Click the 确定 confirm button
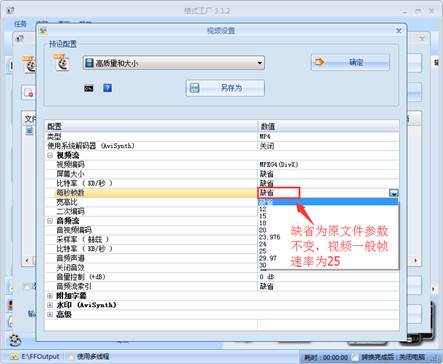The image size is (443, 364). tap(350, 62)
